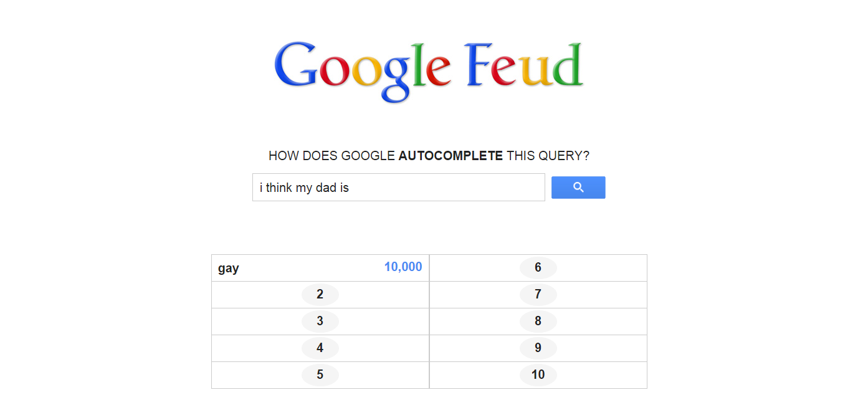Select hidden answer slot number 4
This screenshot has height=410, width=868.
(x=320, y=348)
